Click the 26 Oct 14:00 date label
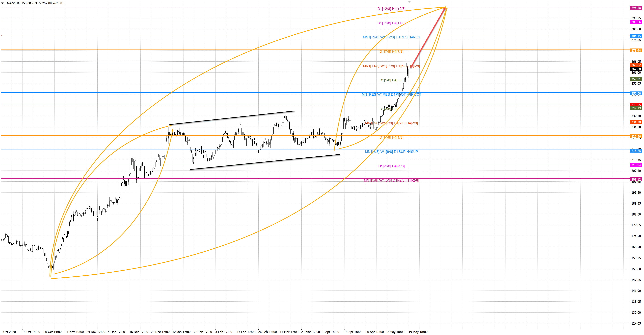The image size is (644, 335). (52, 332)
